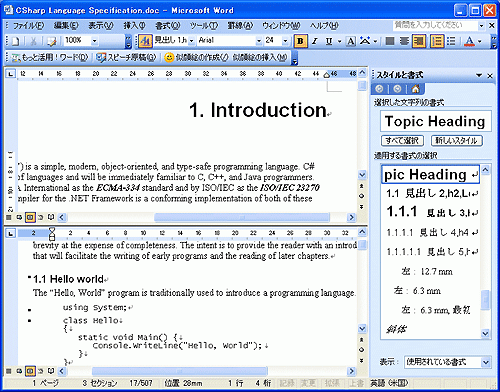Click the upper pane ruler tab selector
The image size is (500, 392).
tap(11, 74)
